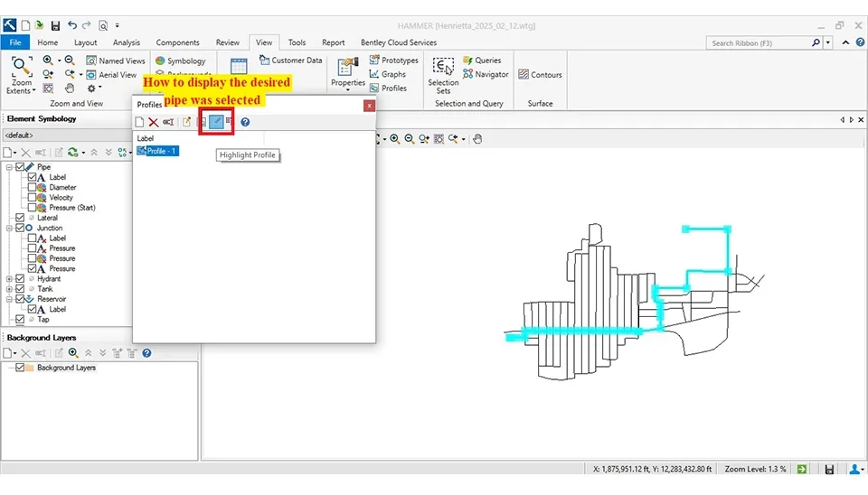Click the Edit profile icon in Profiles dialog
The image size is (868, 495).
186,122
